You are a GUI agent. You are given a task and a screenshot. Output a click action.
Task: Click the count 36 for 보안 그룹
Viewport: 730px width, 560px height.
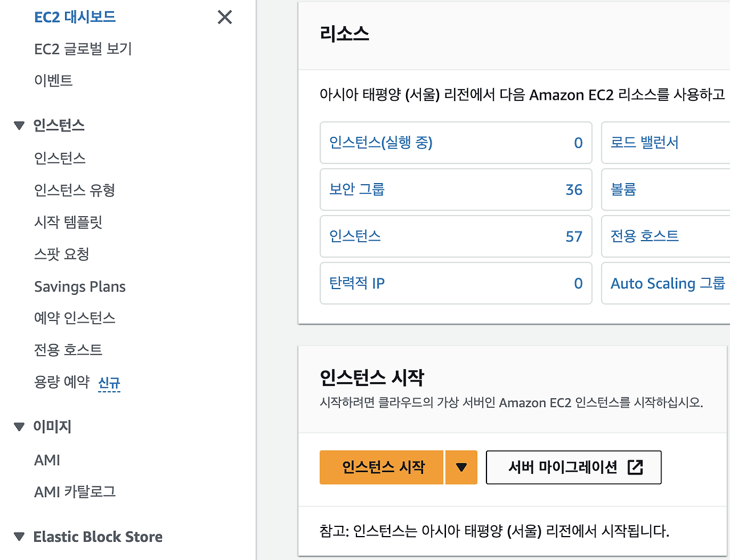coord(574,189)
